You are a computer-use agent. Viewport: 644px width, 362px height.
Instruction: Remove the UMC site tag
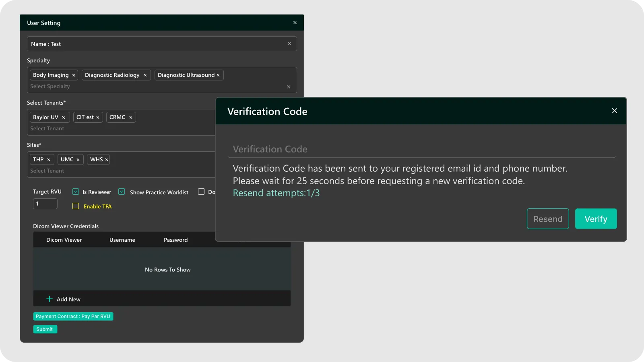tap(78, 160)
